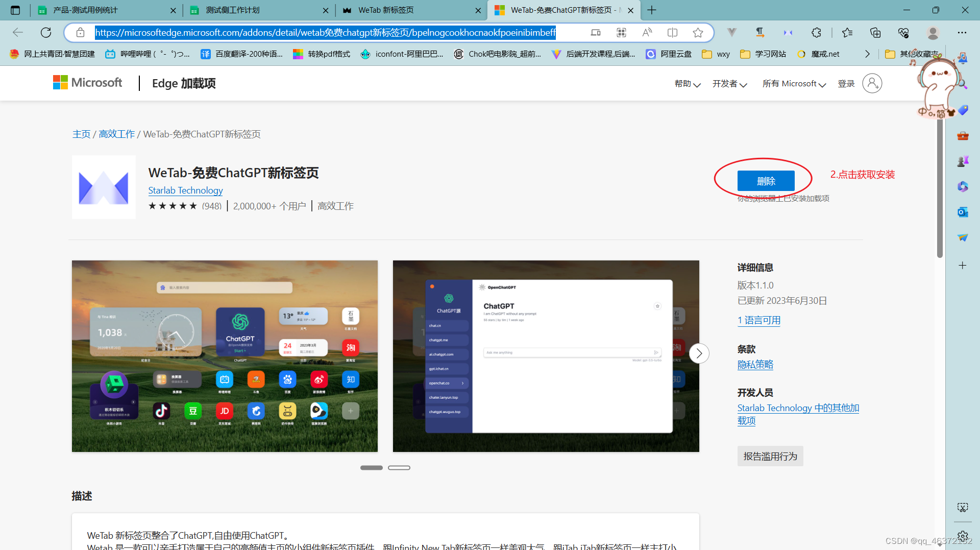This screenshot has width=980, height=550.
Task: Open Outlook in the Edge sidebar
Action: (x=963, y=212)
